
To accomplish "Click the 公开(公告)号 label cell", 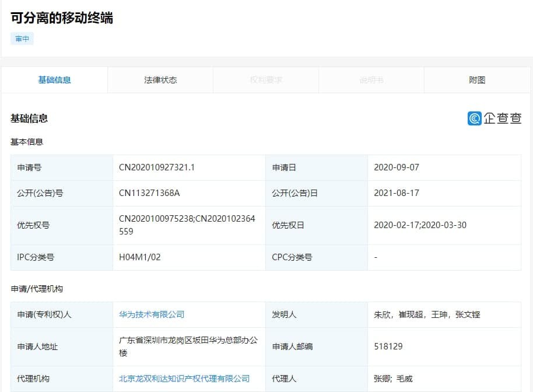I will pyautogui.click(x=62, y=193).
